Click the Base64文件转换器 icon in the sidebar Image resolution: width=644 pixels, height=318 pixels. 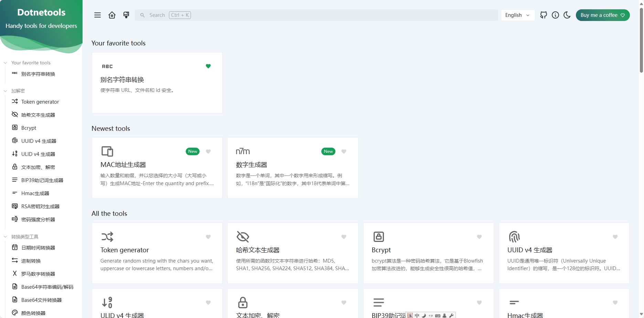click(x=15, y=300)
